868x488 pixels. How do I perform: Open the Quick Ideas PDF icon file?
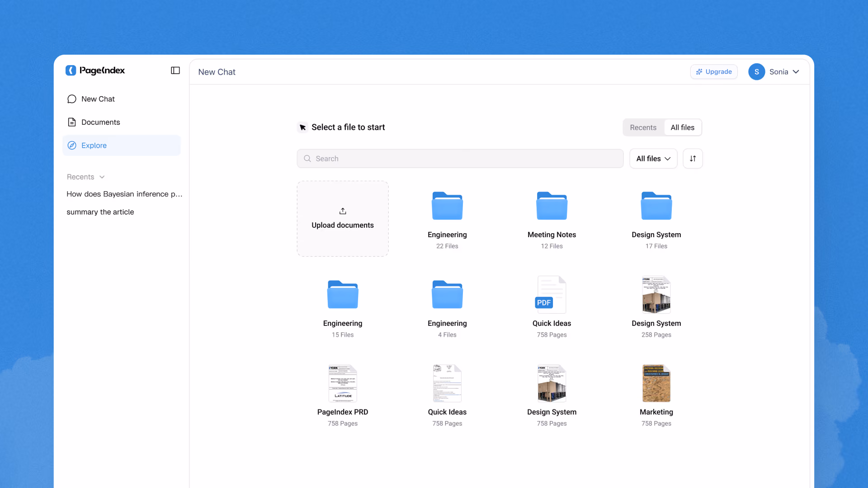[x=552, y=295]
